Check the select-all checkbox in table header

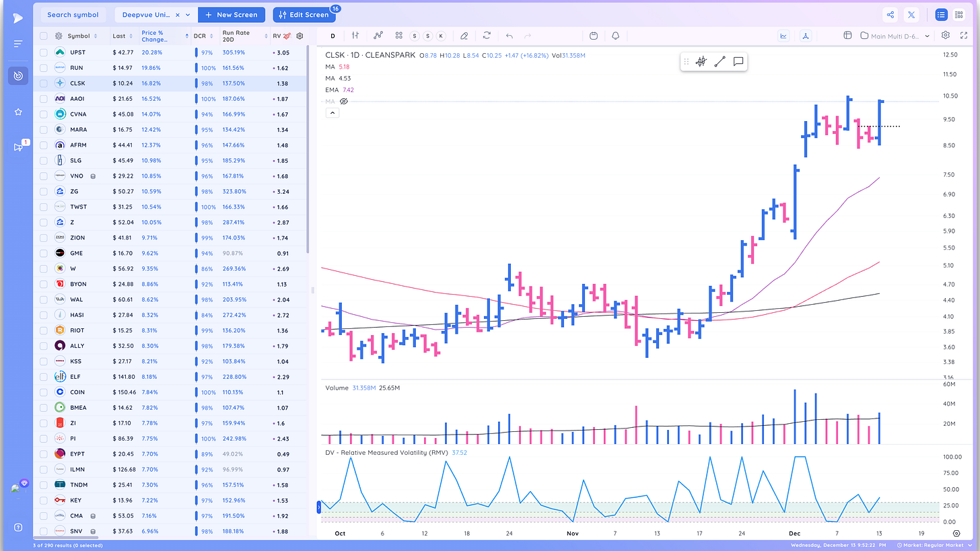[44, 36]
